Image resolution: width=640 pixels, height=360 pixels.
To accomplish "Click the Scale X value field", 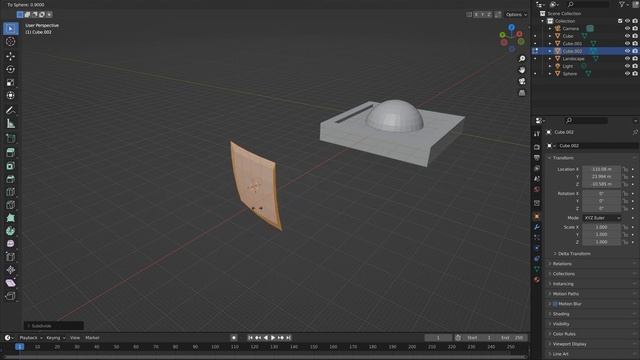I will coord(602,227).
